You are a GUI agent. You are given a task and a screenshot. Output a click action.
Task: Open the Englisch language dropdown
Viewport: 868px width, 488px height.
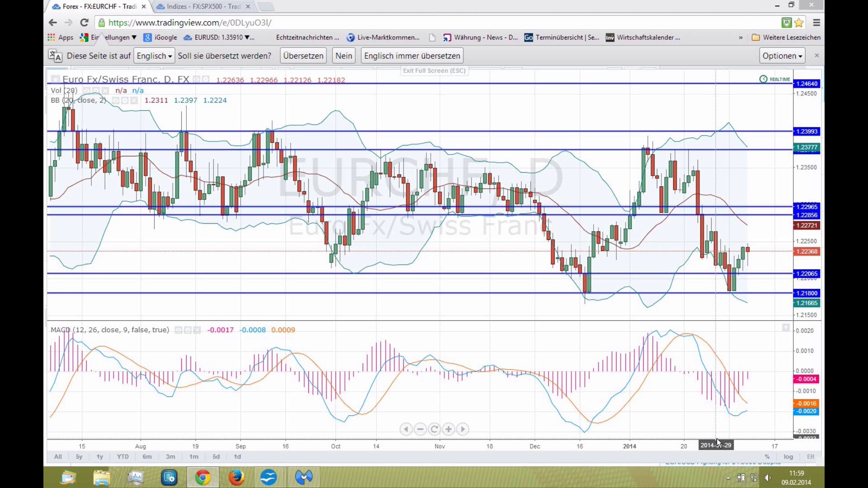tap(154, 56)
